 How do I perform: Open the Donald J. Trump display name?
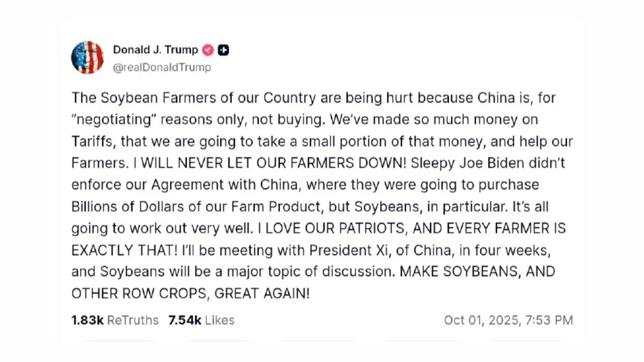click(x=155, y=50)
